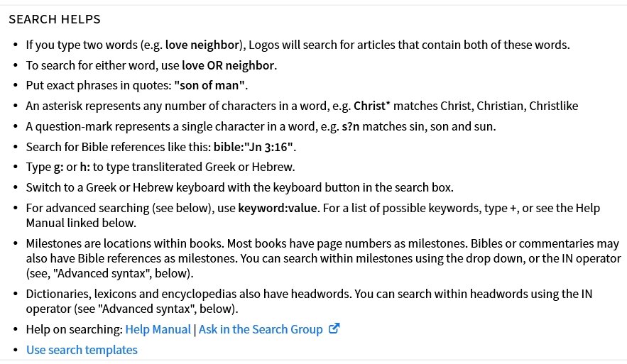This screenshot has height=364, width=627.
Task: Click the Greek or Hebrew keyboard tip line
Action: click(240, 187)
